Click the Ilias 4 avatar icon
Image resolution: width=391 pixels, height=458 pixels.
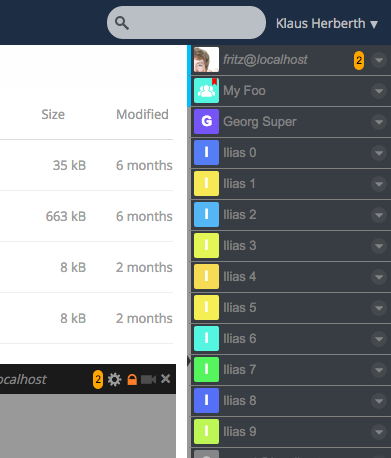pos(206,277)
